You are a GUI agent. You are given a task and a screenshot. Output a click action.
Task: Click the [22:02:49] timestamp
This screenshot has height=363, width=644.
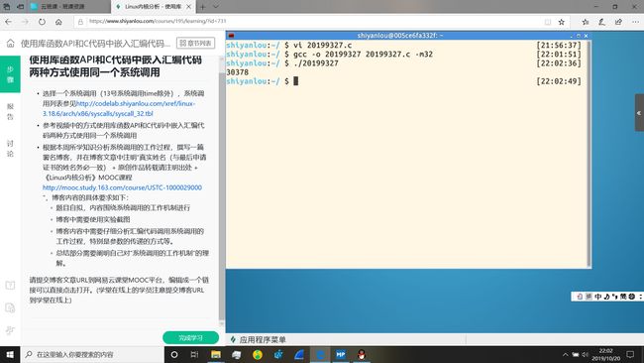(559, 81)
